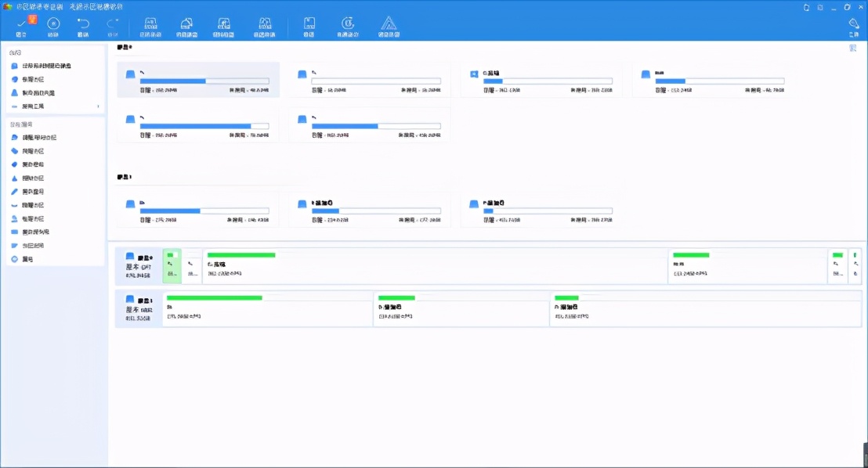Select the second disk's middle block in the disk map

[x=461, y=308]
